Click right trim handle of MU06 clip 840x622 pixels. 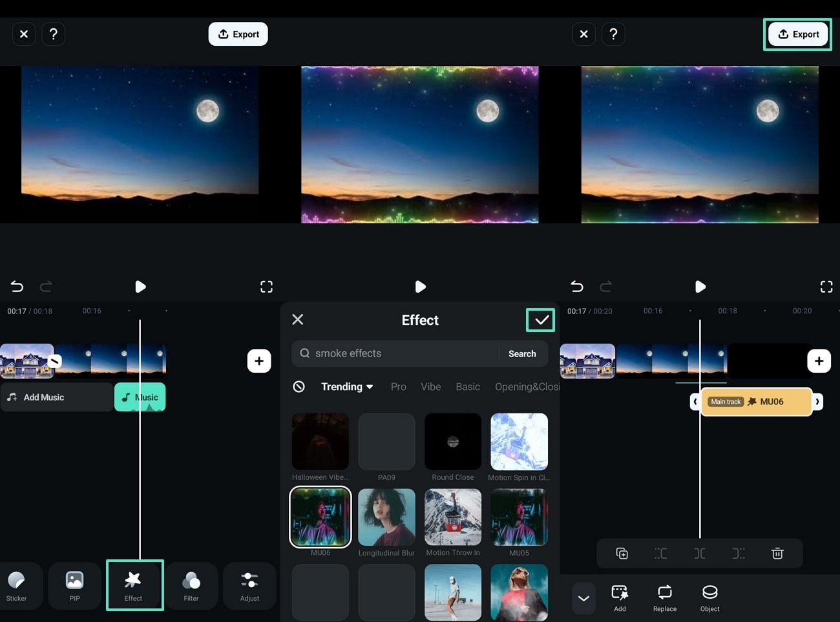[817, 402]
